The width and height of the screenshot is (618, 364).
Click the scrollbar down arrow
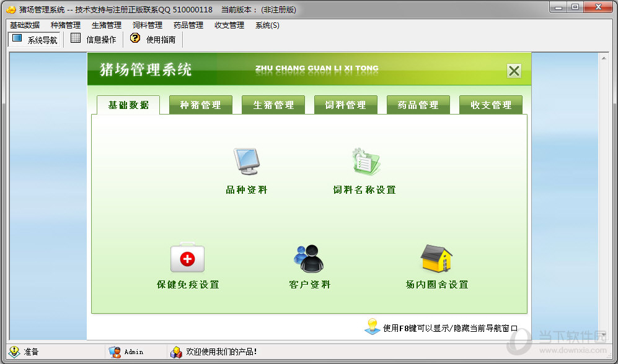(604, 335)
